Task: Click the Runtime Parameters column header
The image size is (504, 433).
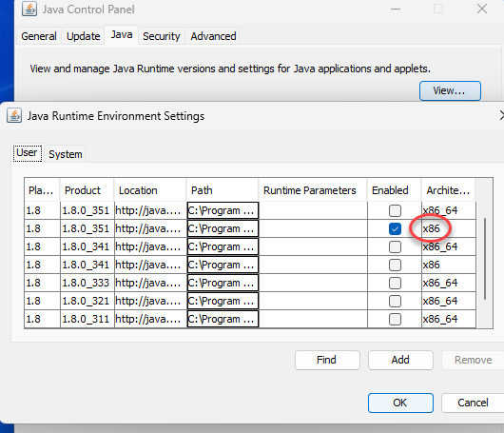Action: tap(313, 190)
